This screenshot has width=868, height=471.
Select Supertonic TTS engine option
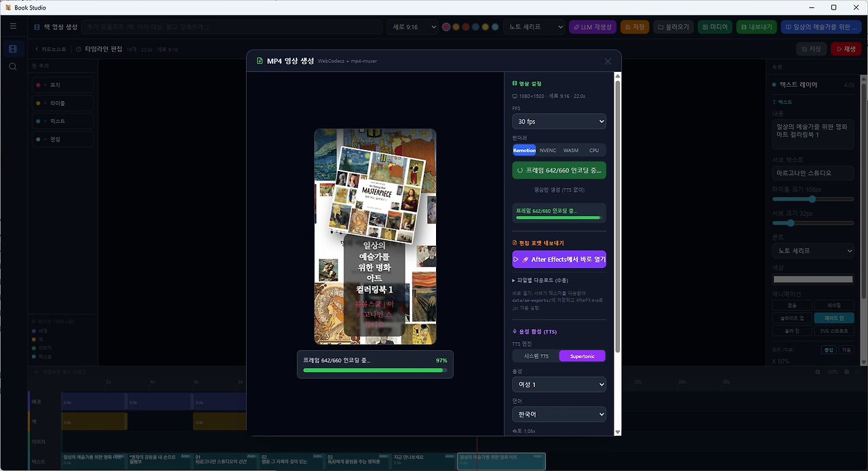pyautogui.click(x=582, y=356)
